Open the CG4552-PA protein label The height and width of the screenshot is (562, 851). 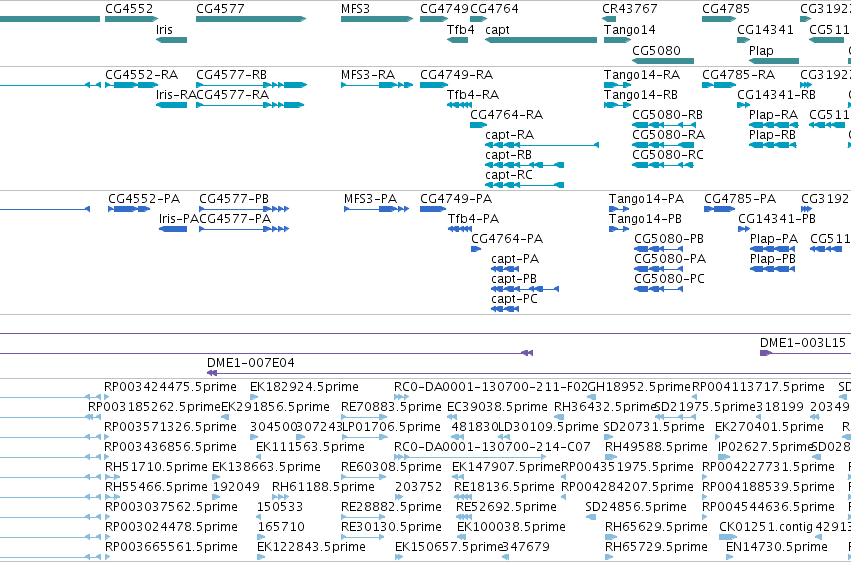coord(144,199)
